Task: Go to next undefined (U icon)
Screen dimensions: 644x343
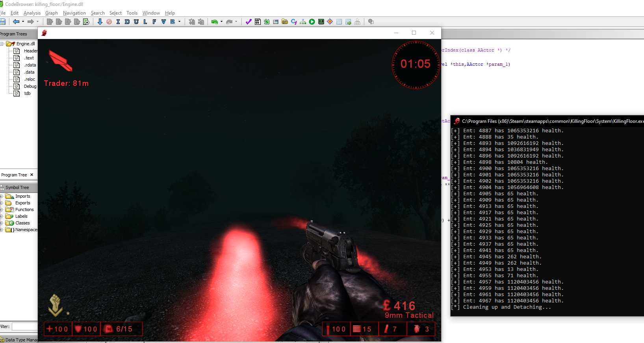Action: tap(136, 22)
